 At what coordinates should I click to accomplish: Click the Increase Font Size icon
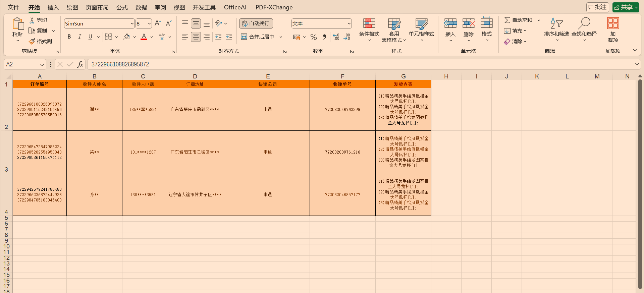tap(158, 23)
